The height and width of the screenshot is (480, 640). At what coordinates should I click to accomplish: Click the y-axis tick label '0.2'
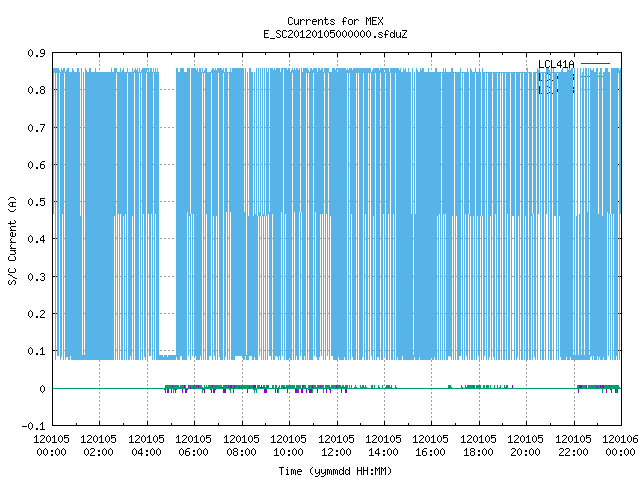[x=36, y=314]
